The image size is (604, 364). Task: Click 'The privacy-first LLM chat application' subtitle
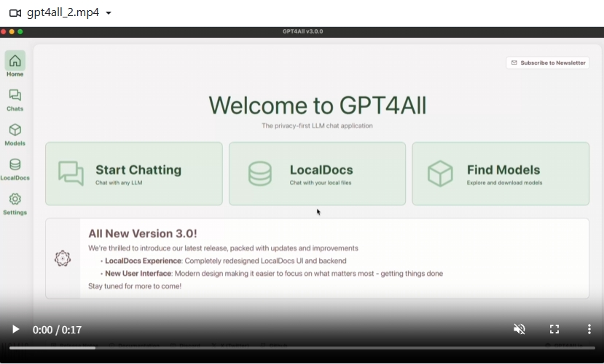click(x=318, y=126)
